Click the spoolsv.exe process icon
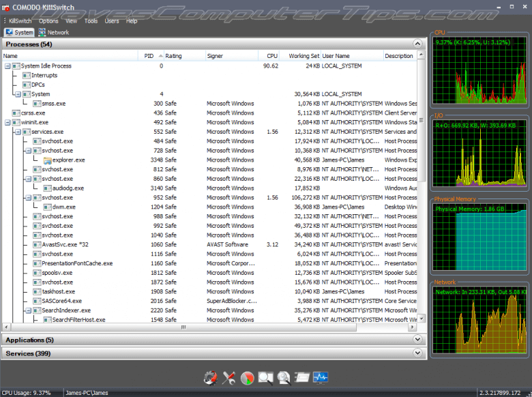This screenshot has height=397, width=532. (37, 273)
